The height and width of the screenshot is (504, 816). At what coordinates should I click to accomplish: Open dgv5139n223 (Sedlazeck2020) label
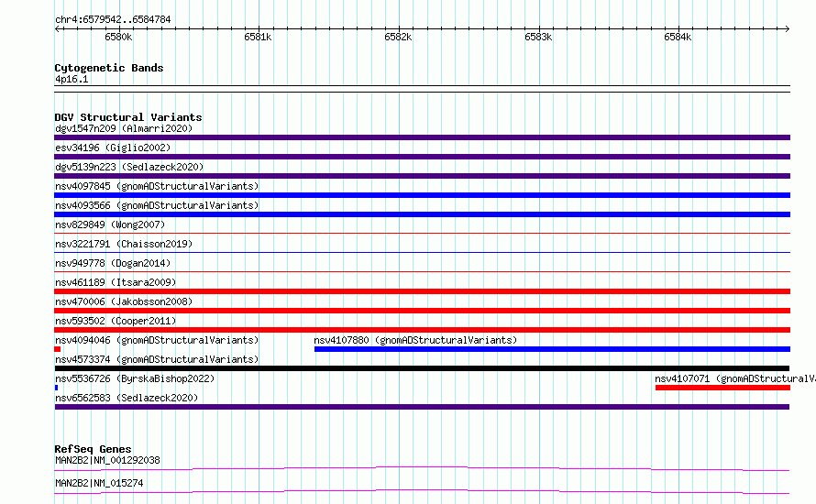pyautogui.click(x=129, y=167)
